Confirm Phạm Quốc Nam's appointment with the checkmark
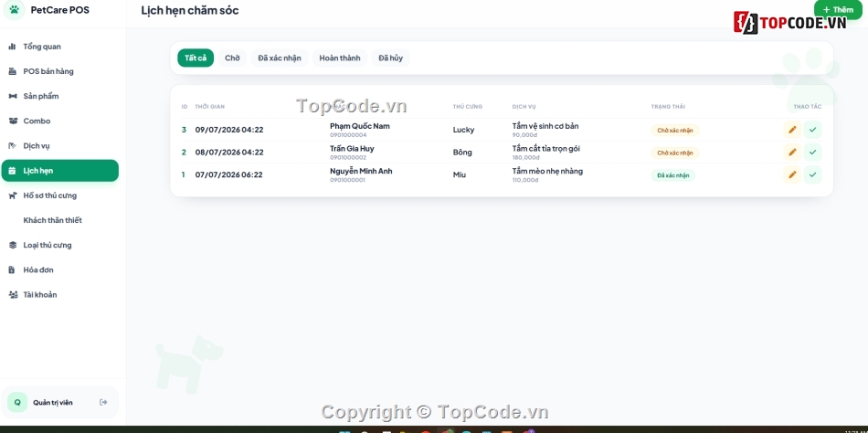 (x=812, y=130)
